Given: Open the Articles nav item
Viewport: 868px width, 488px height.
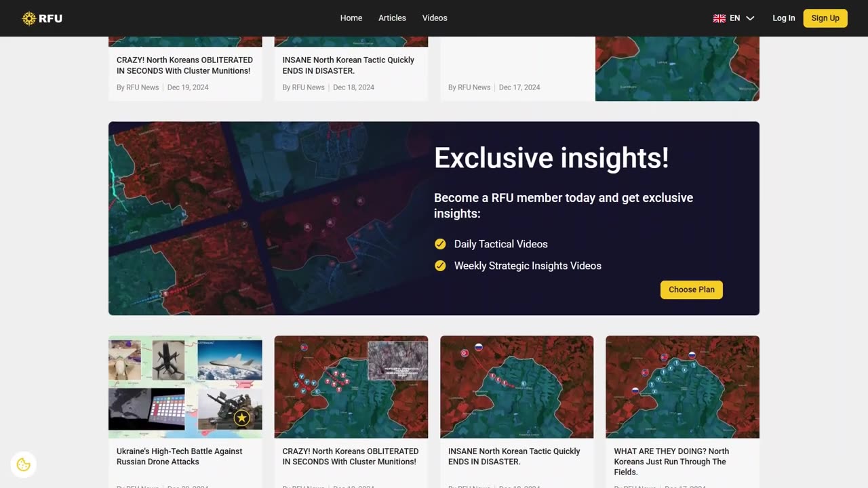Looking at the screenshot, I should 392,18.
